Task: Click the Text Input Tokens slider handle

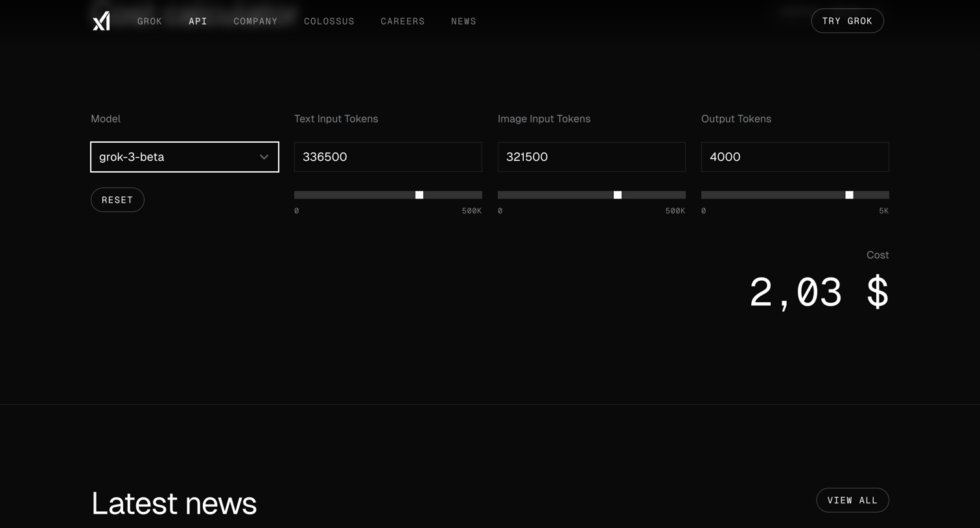Action: pyautogui.click(x=419, y=195)
